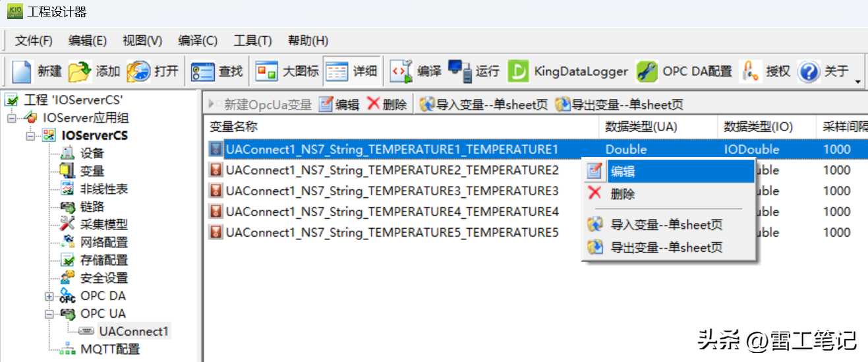This screenshot has width=868, height=362.
Task: Open the OPC DA配置 tool
Action: point(647,71)
